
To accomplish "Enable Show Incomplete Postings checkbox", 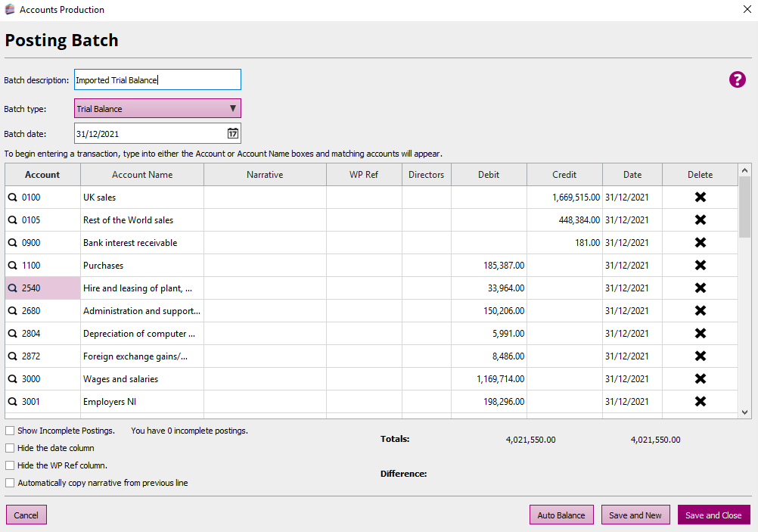I will pos(10,431).
